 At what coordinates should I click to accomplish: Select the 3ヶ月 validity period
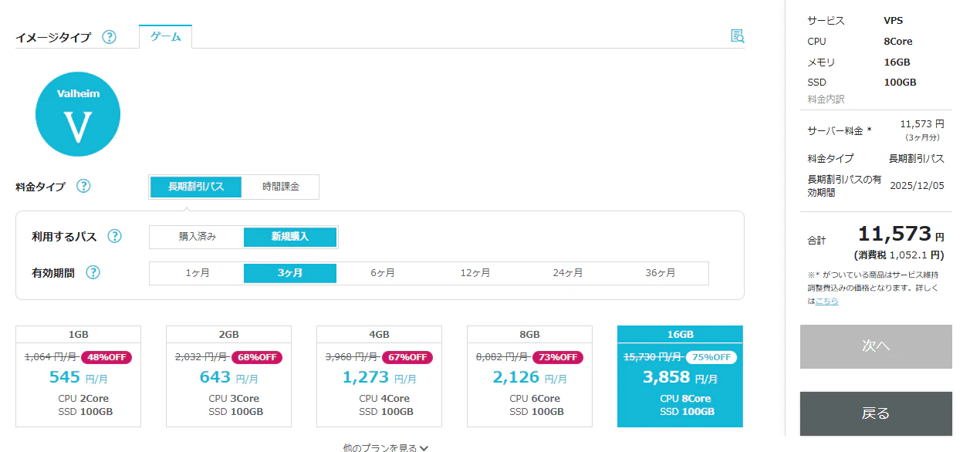[290, 273]
